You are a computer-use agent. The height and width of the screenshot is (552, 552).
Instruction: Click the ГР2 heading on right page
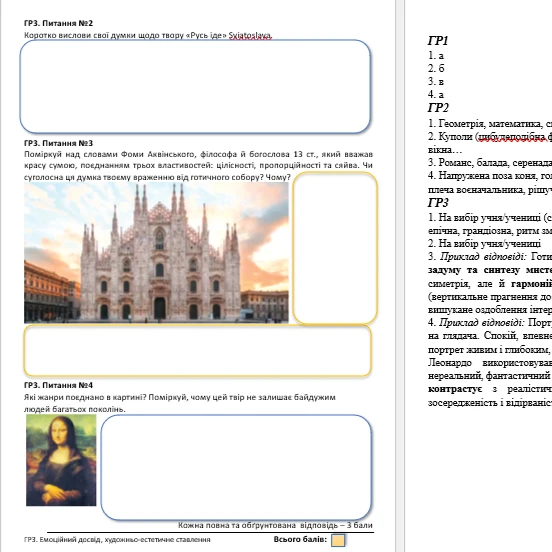click(x=438, y=107)
